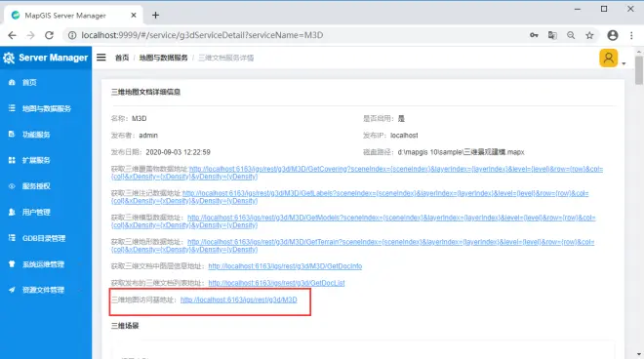Click the home icon beside 首页 in sidebar
The width and height of the screenshot is (644, 359).
pos(12,83)
